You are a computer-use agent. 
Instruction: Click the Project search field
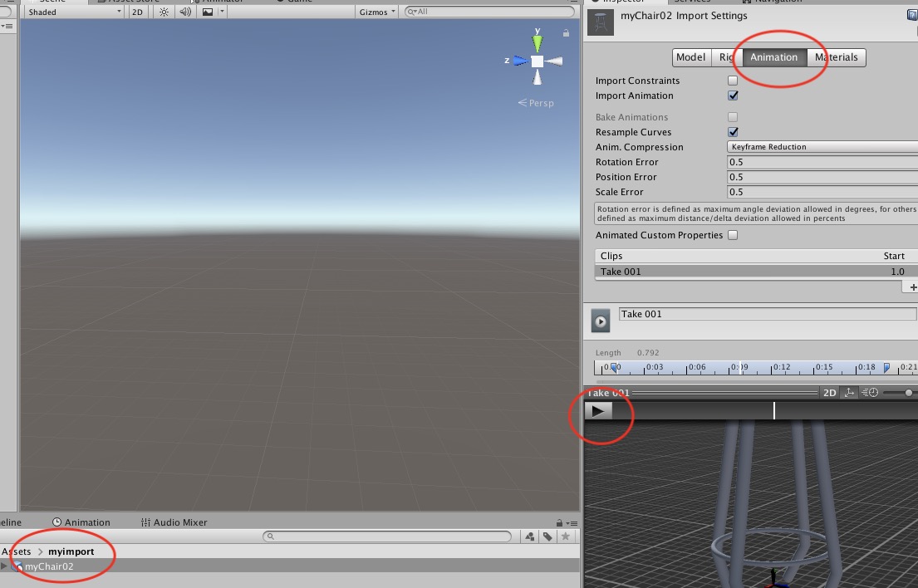387,537
